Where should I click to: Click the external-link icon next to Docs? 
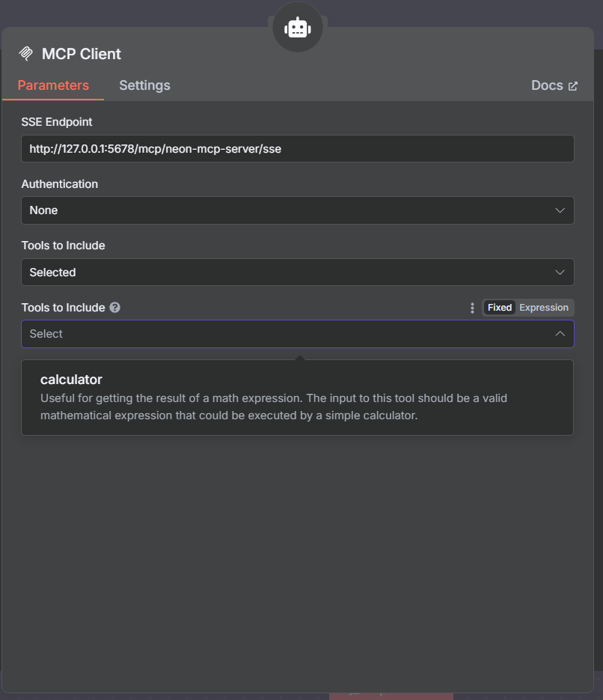(x=573, y=86)
